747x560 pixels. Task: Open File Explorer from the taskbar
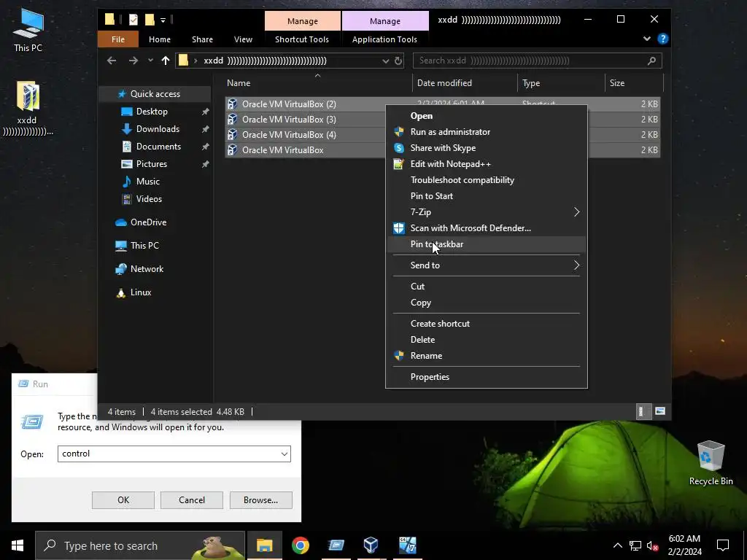[264, 545]
